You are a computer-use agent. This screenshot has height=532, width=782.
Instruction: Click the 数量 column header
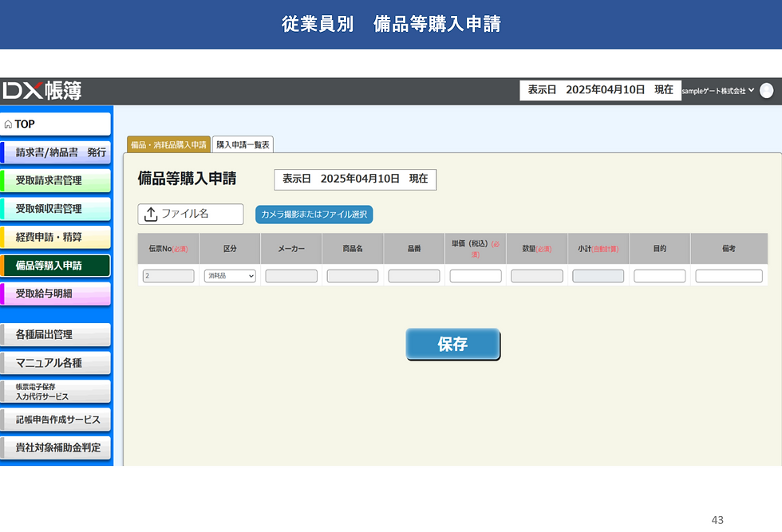(x=537, y=248)
